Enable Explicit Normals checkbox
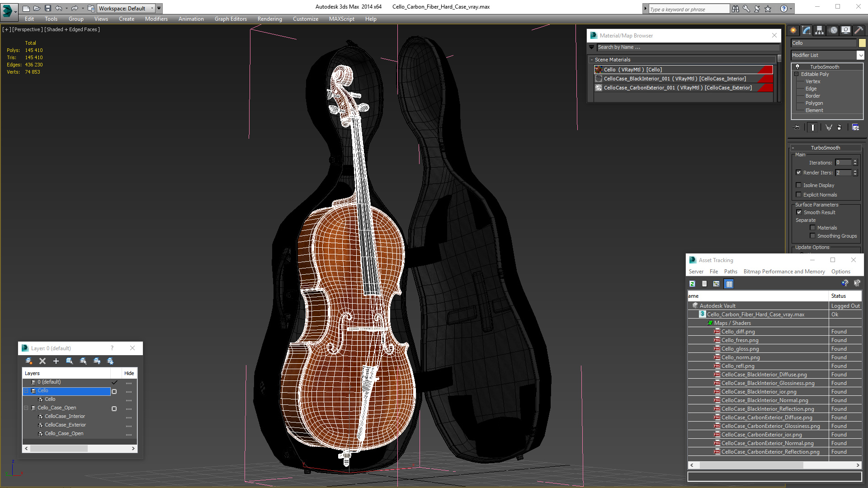Viewport: 868px width, 488px height. tap(799, 195)
